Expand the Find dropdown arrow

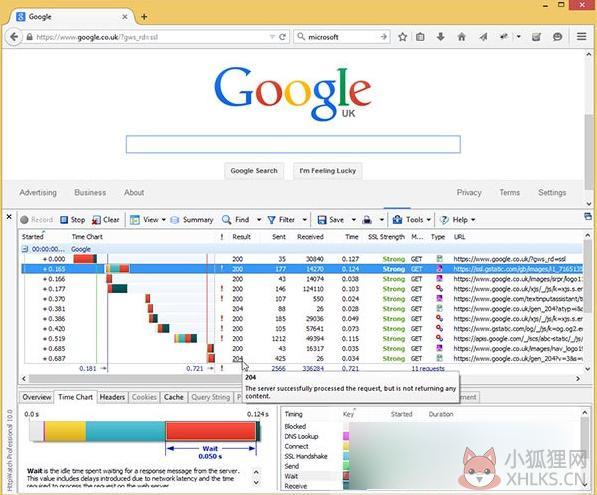pyautogui.click(x=259, y=220)
